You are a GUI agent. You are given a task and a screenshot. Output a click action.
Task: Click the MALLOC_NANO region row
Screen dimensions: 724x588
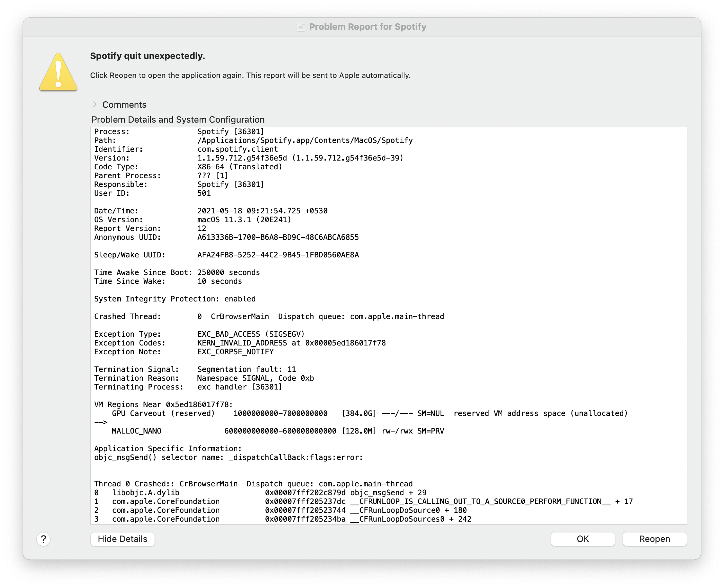coord(278,431)
